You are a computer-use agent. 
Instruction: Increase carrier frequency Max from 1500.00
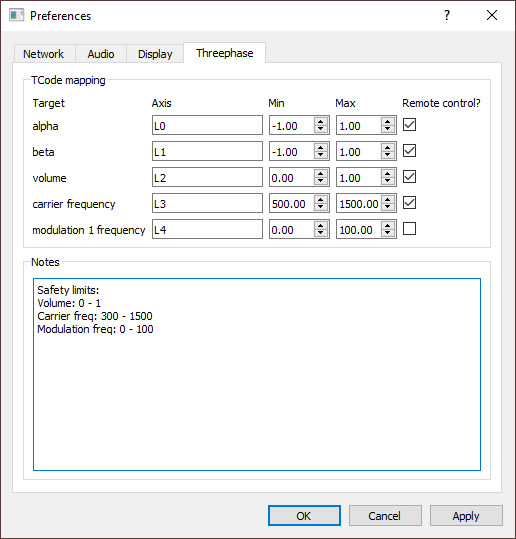[x=388, y=199]
